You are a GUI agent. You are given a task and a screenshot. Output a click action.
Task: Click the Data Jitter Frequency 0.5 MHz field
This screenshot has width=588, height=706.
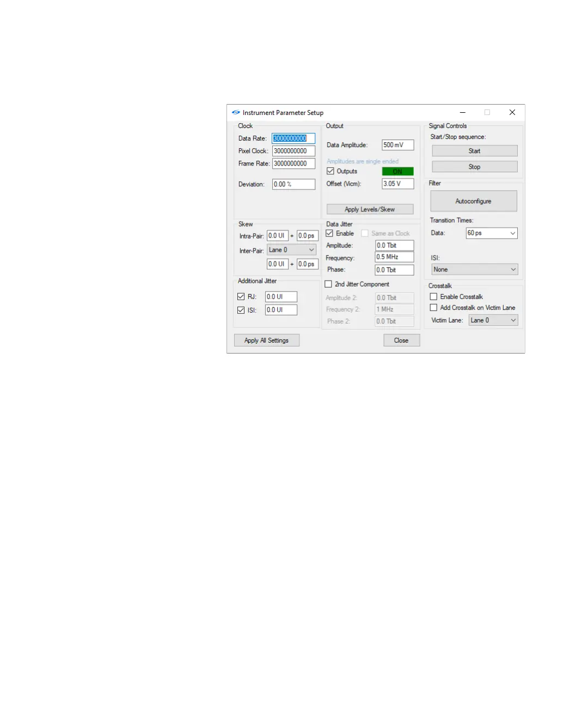[x=395, y=257]
